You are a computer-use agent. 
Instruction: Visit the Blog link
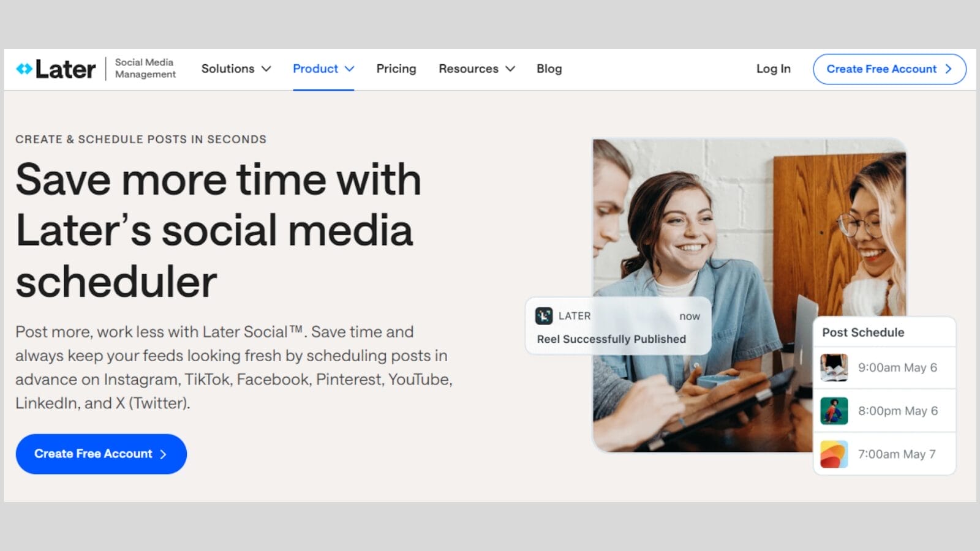tap(549, 69)
